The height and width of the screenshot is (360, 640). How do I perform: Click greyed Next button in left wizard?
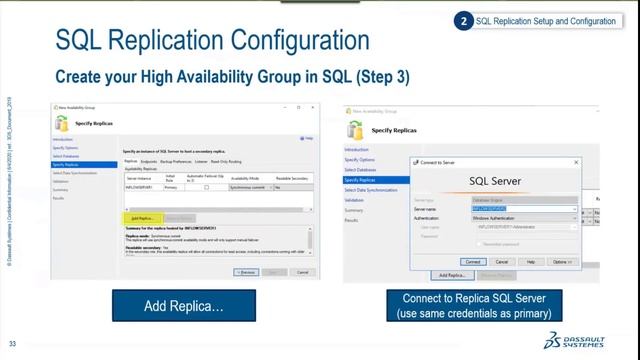tap(274, 272)
